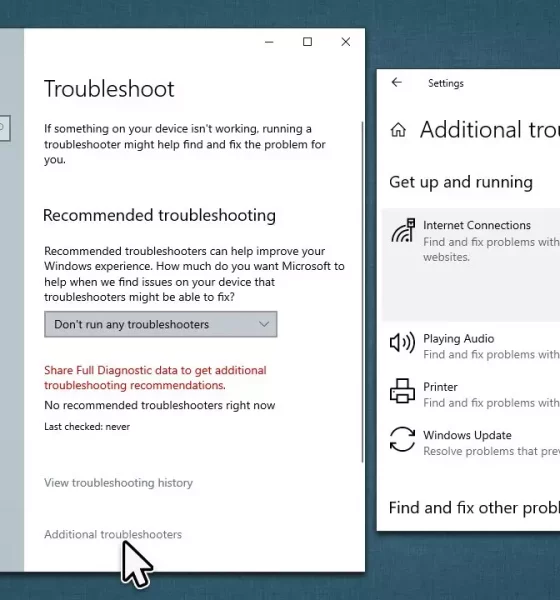This screenshot has height=600, width=560.
Task: Select Printer troubleshooter entry
Action: (471, 395)
